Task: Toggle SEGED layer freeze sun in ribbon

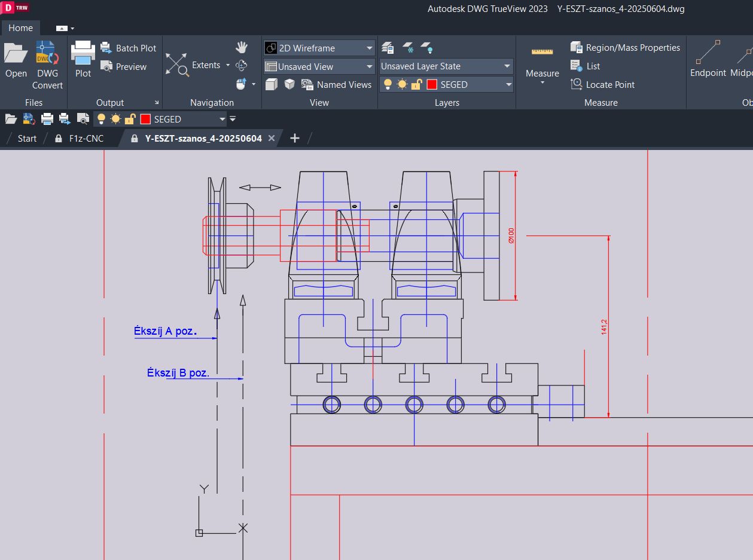Action: 402,84
